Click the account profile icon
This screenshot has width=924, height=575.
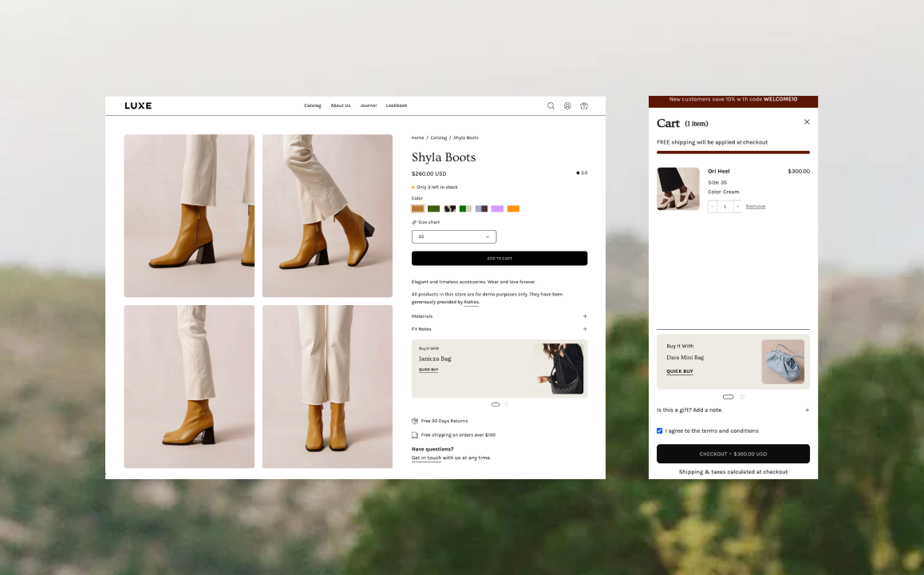click(x=567, y=105)
